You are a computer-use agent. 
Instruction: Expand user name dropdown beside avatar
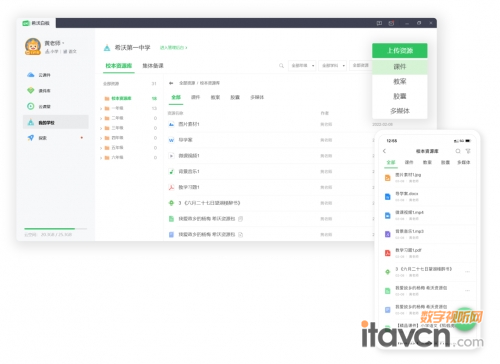(x=63, y=43)
